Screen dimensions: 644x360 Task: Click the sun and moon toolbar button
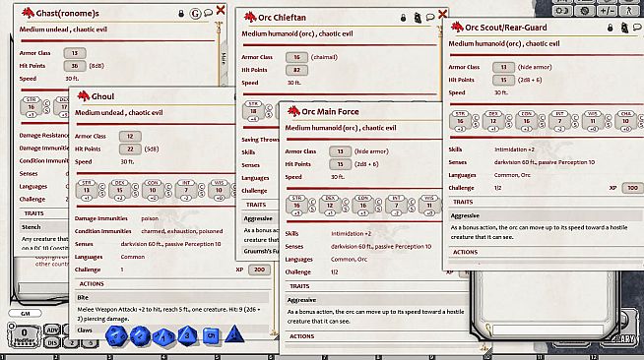[562, 11]
